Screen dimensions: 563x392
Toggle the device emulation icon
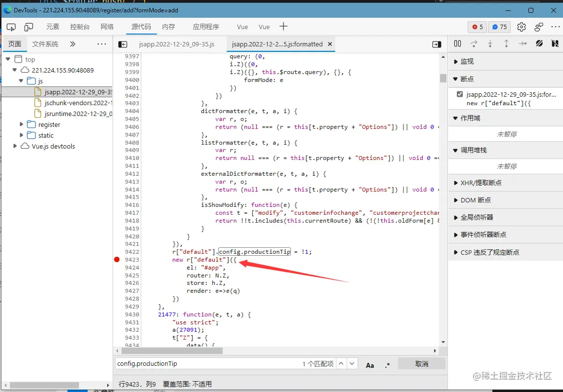point(28,27)
